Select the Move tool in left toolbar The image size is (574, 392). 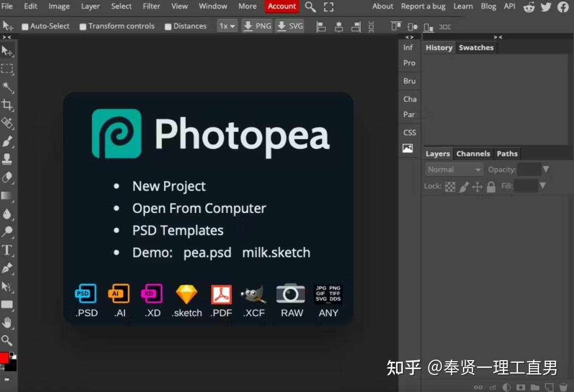coord(7,51)
